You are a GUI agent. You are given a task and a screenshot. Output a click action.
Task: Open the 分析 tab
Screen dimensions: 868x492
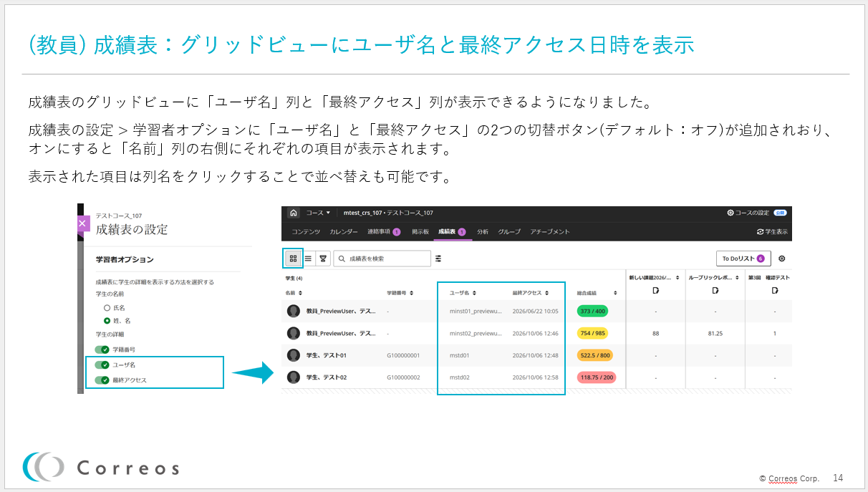pyautogui.click(x=483, y=232)
